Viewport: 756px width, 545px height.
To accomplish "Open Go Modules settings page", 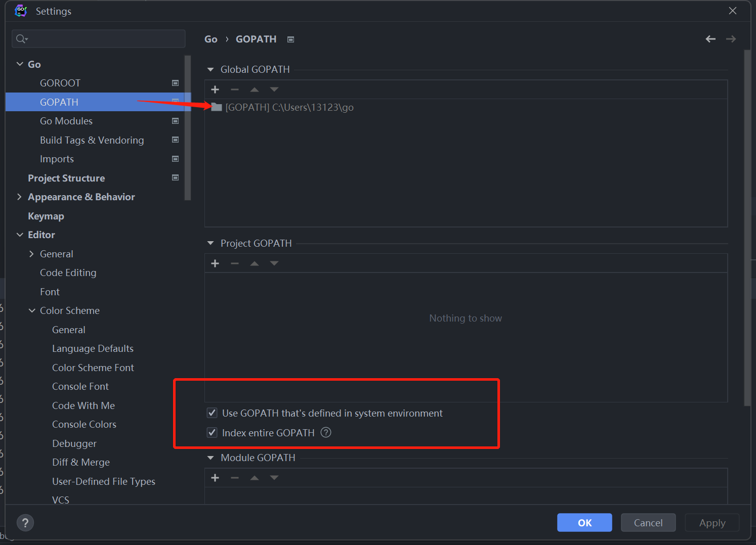I will [x=66, y=121].
